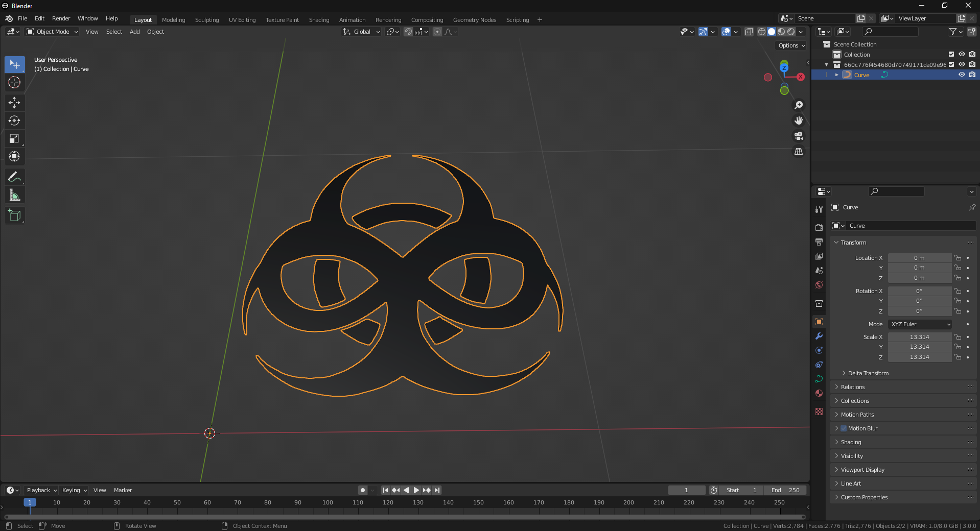Click the Options button in viewport
This screenshot has height=531, width=980.
click(x=791, y=45)
